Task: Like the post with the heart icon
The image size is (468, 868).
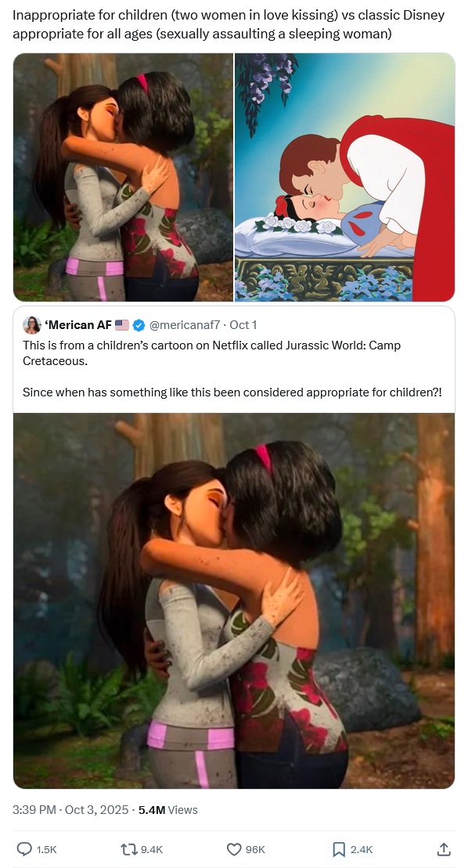Action: pos(234,848)
